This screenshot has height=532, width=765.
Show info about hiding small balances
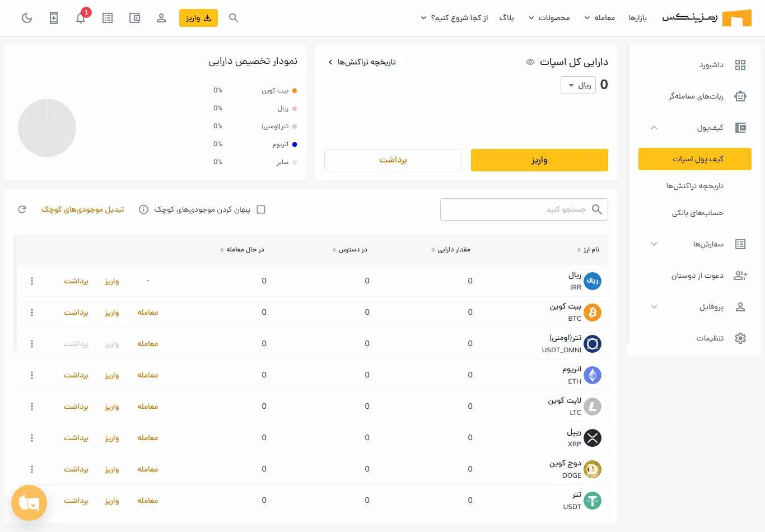pyautogui.click(x=143, y=209)
